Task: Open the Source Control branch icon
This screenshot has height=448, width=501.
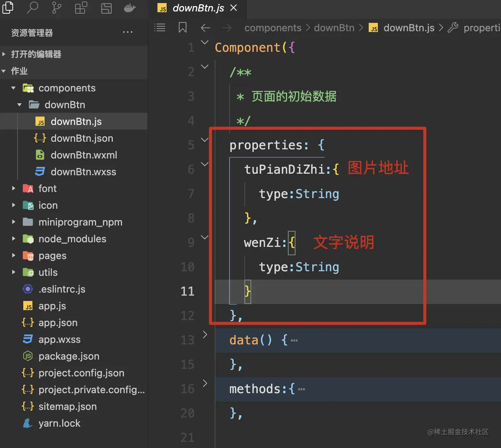Action: click(56, 8)
